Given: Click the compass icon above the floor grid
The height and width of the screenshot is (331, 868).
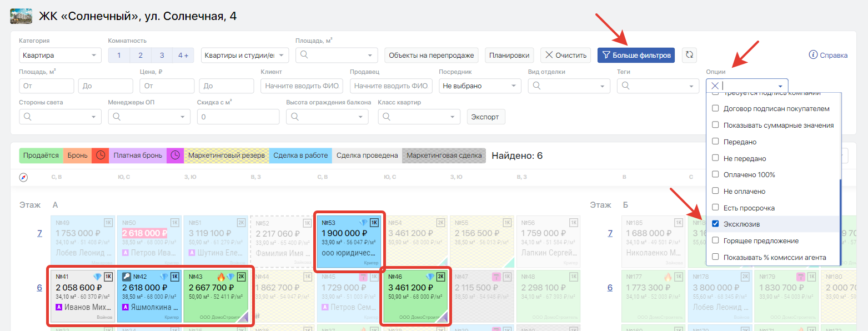Looking at the screenshot, I should coord(23,177).
